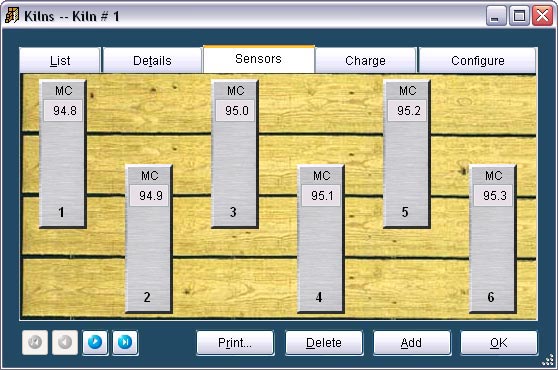Click the Delete button
558x370 pixels.
click(324, 343)
